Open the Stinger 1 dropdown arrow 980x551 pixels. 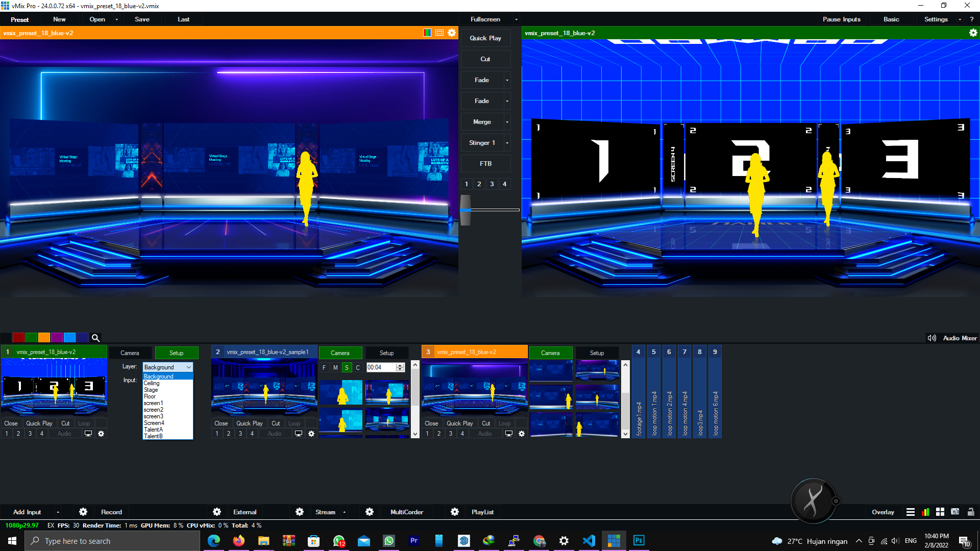(x=507, y=143)
